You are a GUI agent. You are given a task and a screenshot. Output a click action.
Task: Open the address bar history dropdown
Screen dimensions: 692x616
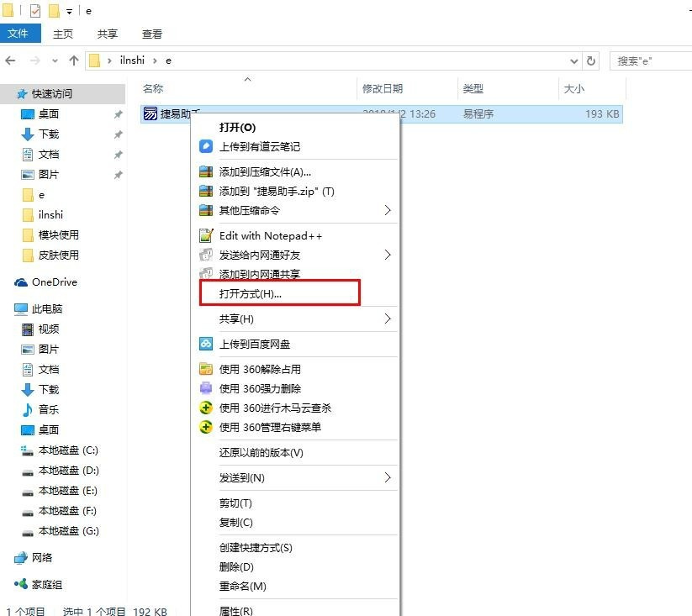coord(573,61)
